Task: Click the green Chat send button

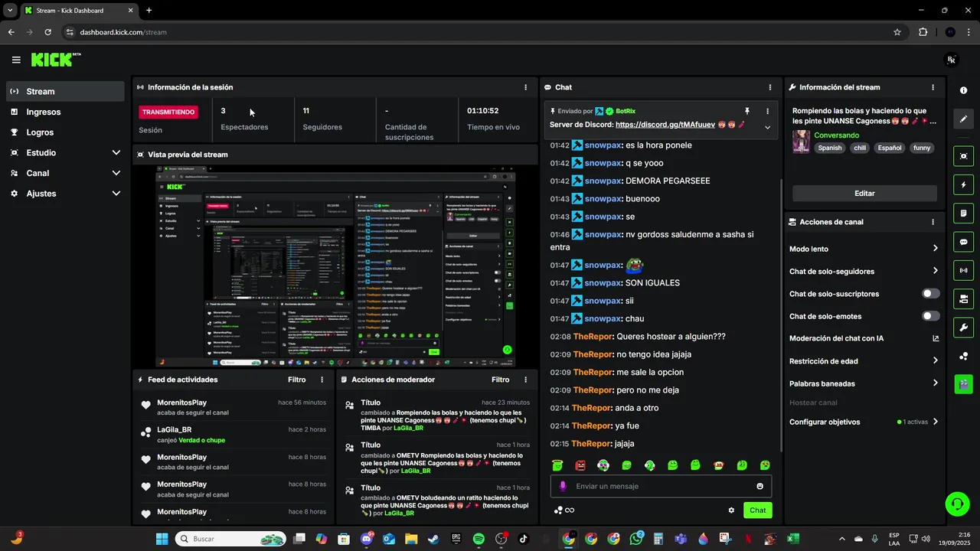Action: (x=757, y=510)
